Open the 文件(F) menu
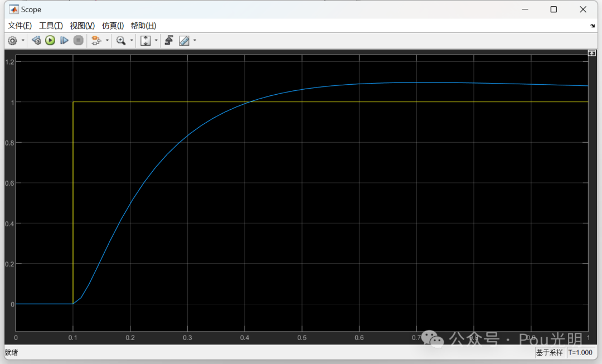The width and height of the screenshot is (602, 364). click(x=20, y=26)
